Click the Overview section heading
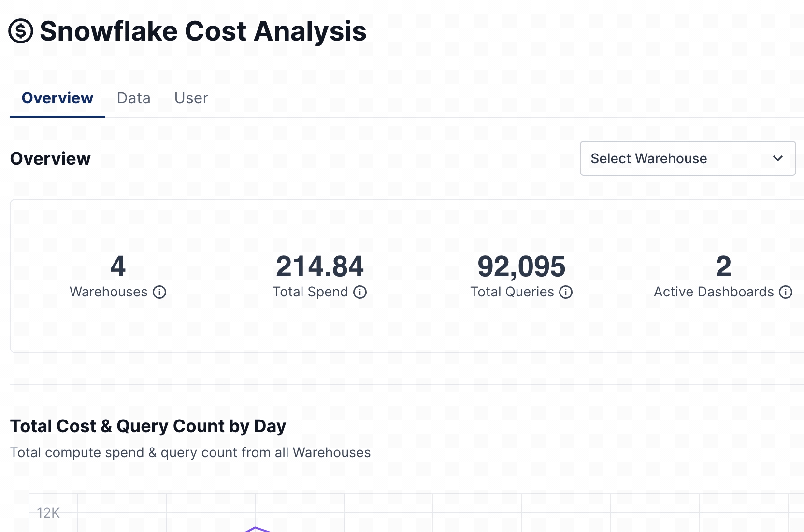Image resolution: width=804 pixels, height=532 pixels. pos(50,158)
